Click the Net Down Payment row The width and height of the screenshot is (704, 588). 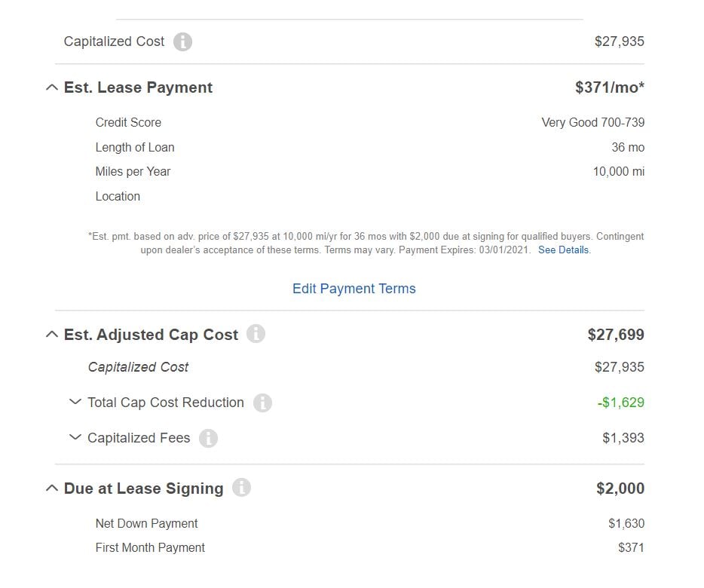(x=369, y=523)
